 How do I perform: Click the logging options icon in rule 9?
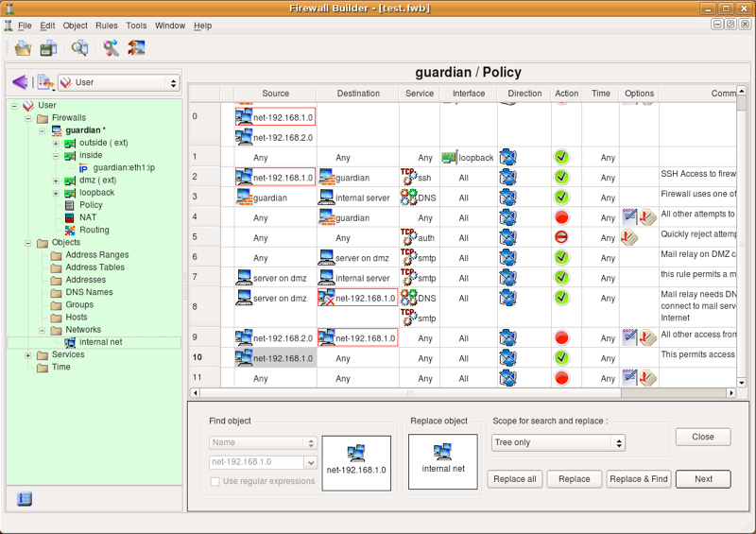[630, 337]
